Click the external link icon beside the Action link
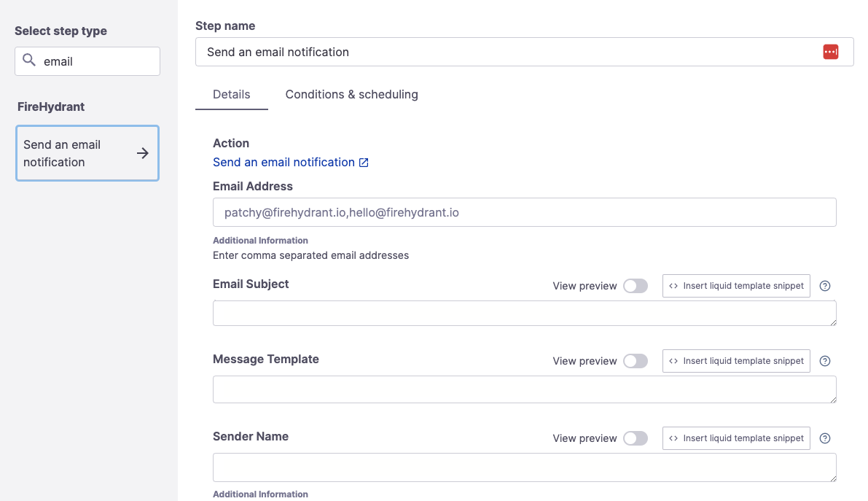868x501 pixels. (364, 163)
